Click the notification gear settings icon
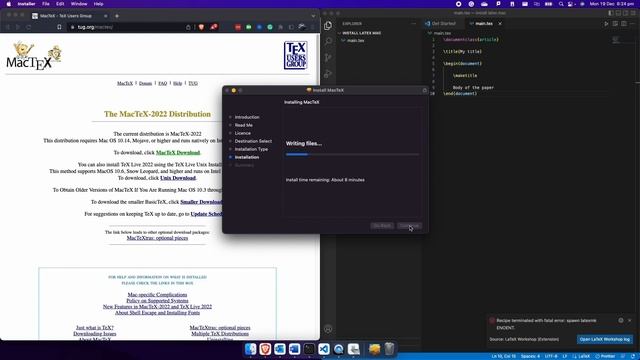Viewport: 640px width, 360px height. [x=621, y=320]
